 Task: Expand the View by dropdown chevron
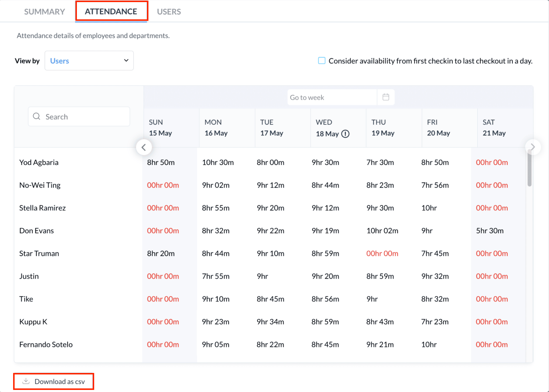[126, 60]
